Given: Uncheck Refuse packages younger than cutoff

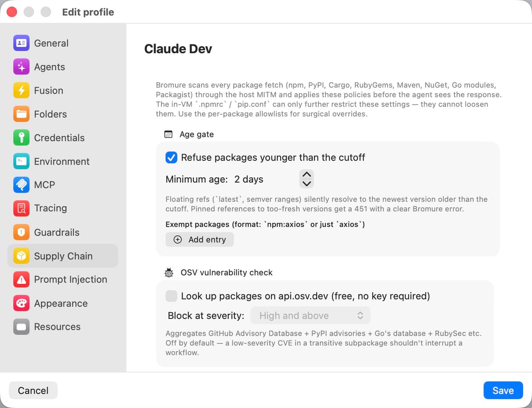Looking at the screenshot, I should 171,157.
